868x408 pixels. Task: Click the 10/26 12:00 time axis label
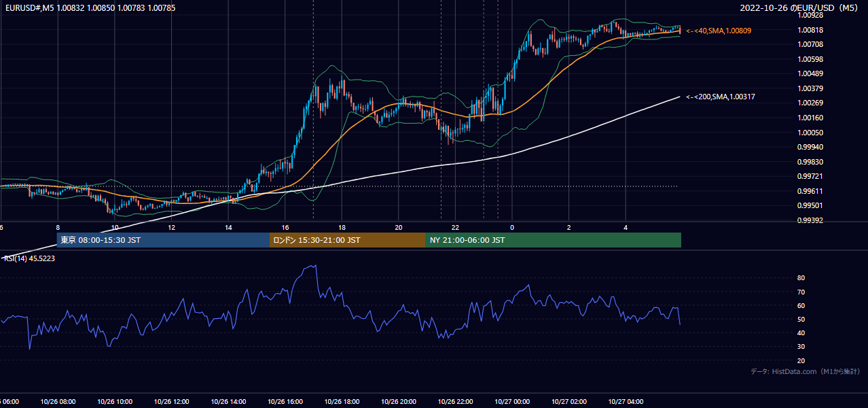(171, 402)
